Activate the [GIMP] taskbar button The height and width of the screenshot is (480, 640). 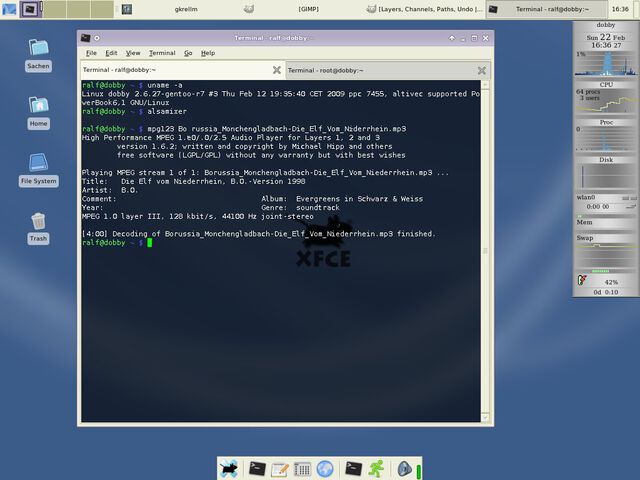pyautogui.click(x=300, y=9)
